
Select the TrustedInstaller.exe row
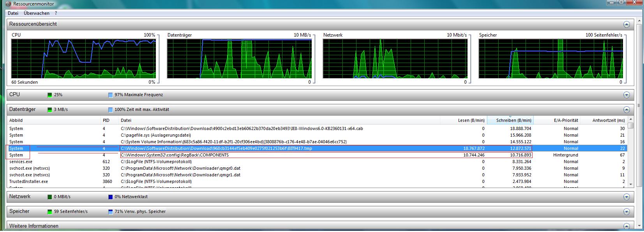(x=317, y=181)
